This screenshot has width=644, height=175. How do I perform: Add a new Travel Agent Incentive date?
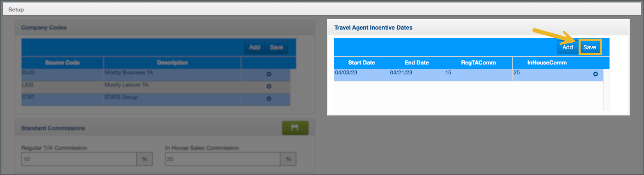click(567, 47)
